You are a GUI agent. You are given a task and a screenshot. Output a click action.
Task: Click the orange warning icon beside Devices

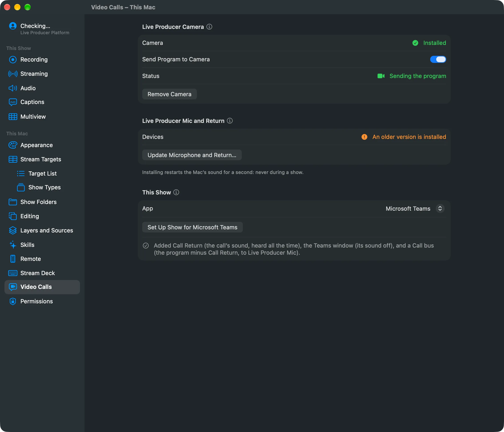pos(364,137)
